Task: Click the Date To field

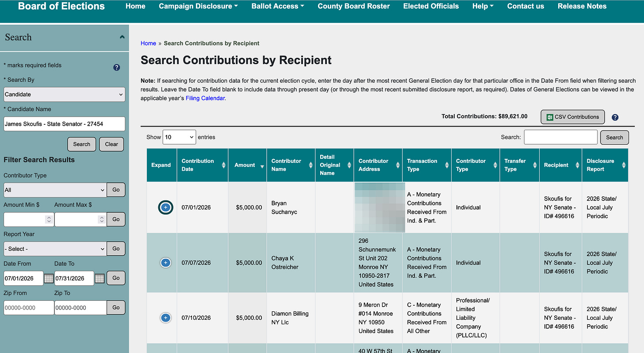Action: 74,278
